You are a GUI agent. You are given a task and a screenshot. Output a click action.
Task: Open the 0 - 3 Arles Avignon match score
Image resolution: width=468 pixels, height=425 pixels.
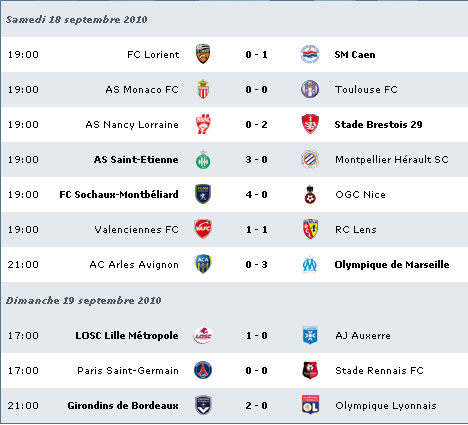(256, 265)
